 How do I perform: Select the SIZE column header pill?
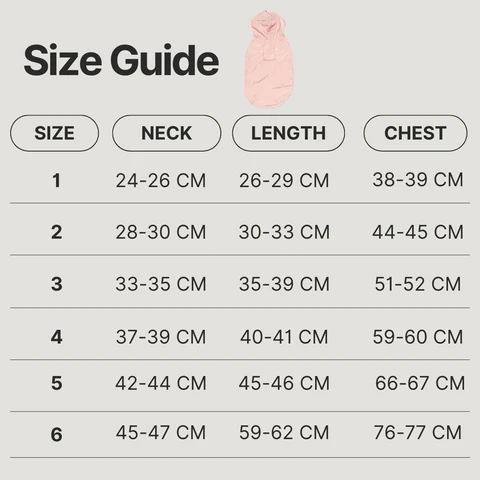[54, 133]
